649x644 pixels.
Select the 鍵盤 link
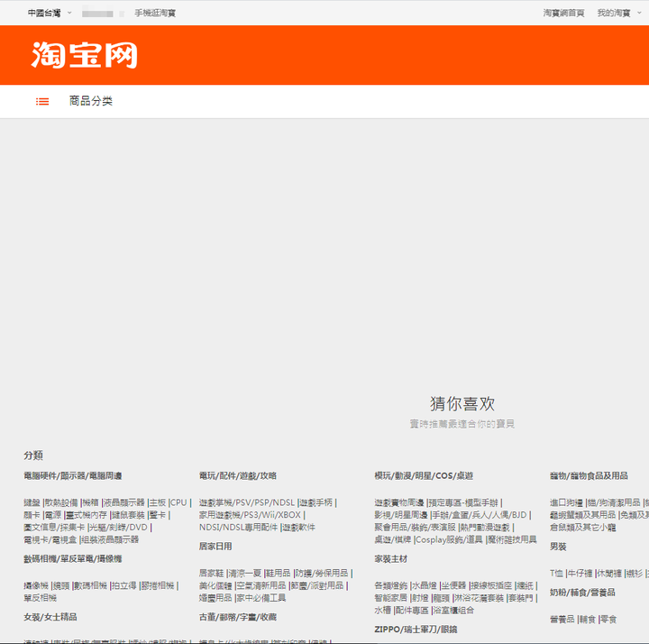tap(32, 502)
